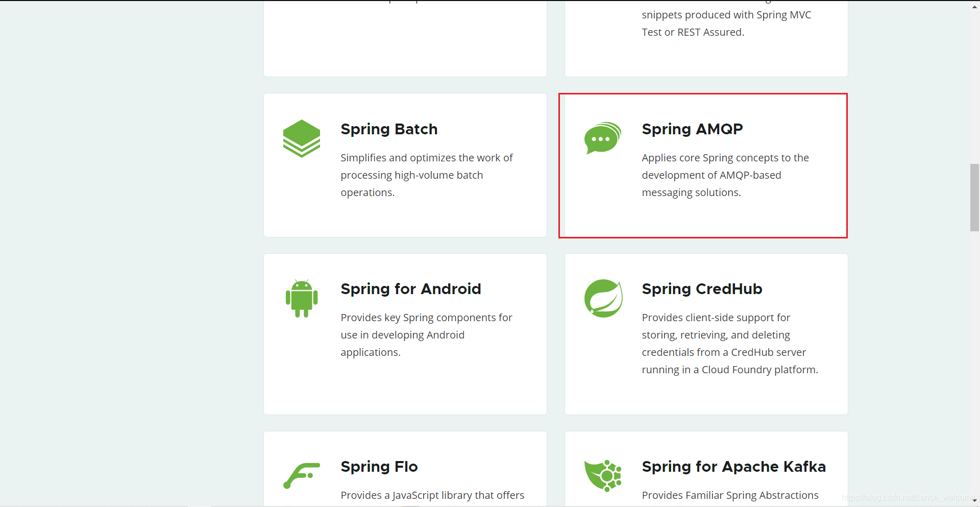This screenshot has width=980, height=507.
Task: Click 'running in a Cloud Foundry platform.' text
Action: [x=730, y=370]
